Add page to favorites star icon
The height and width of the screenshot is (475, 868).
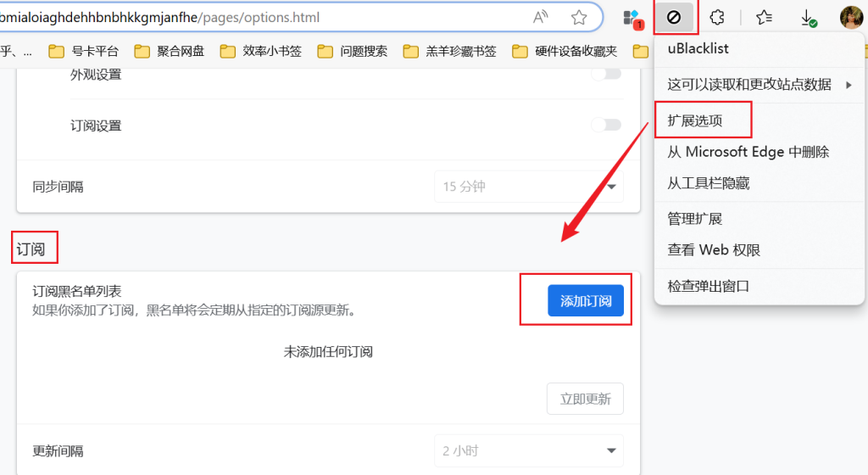tap(579, 17)
